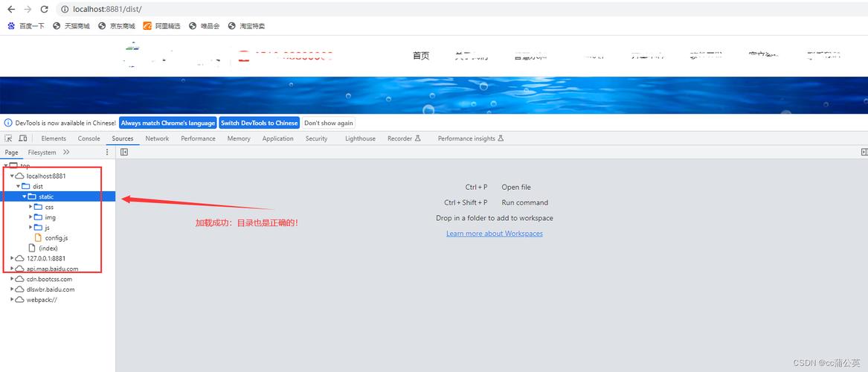Open the (index) file name

48,248
